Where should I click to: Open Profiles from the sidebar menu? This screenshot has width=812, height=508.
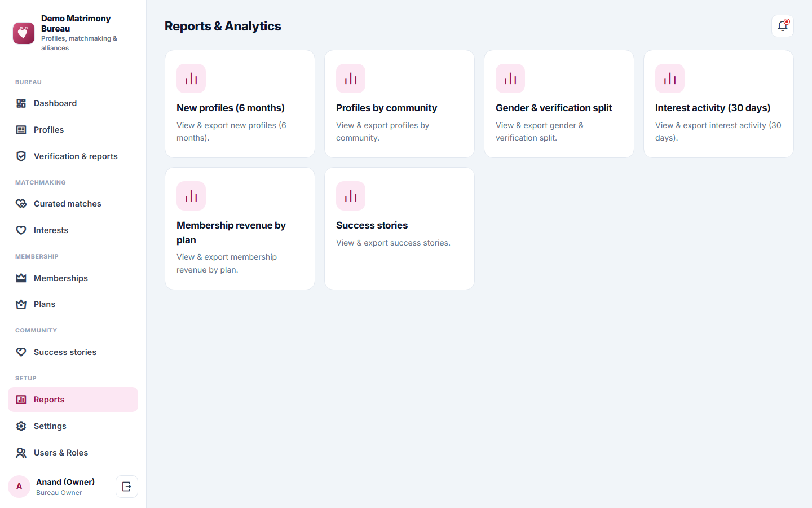coord(73,130)
